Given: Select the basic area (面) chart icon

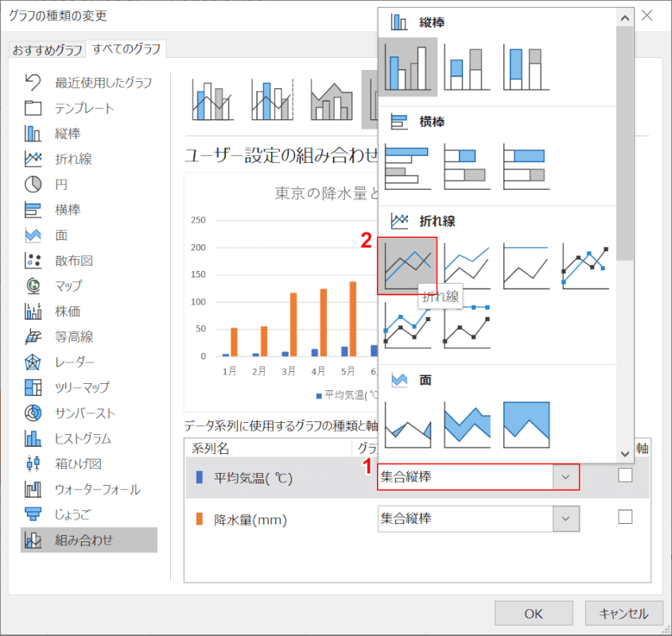Looking at the screenshot, I should 407,425.
